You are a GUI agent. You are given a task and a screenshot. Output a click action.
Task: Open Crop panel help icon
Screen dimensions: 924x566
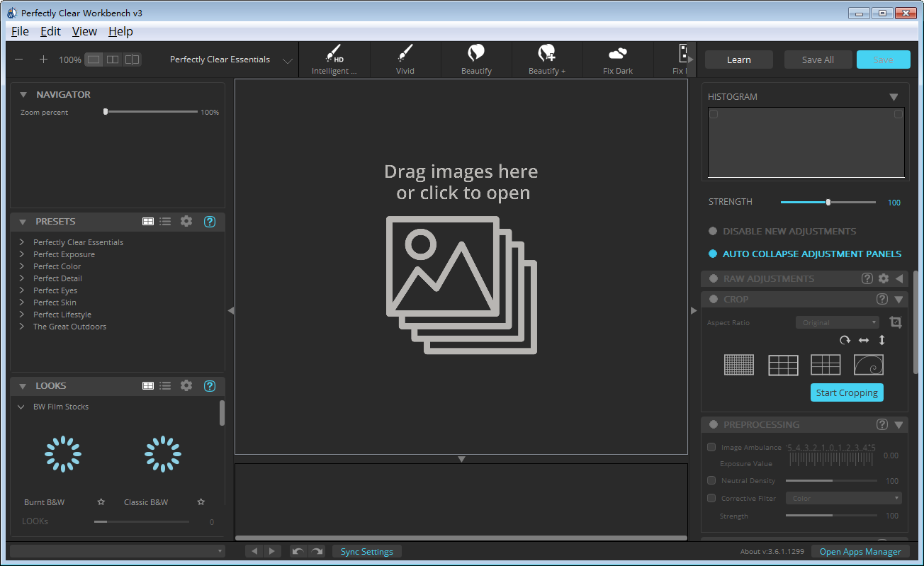(x=882, y=299)
